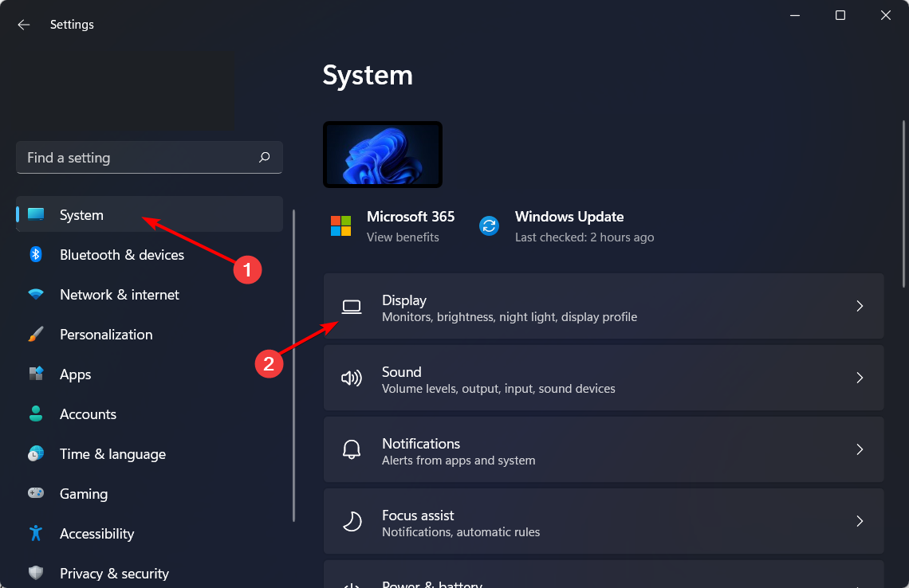Click the back arrow icon

tap(23, 25)
